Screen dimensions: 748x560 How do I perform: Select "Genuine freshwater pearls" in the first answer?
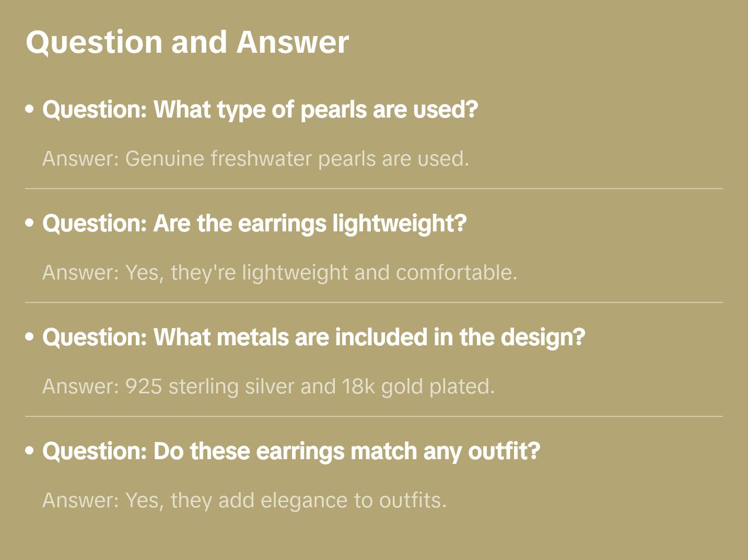tap(218, 159)
